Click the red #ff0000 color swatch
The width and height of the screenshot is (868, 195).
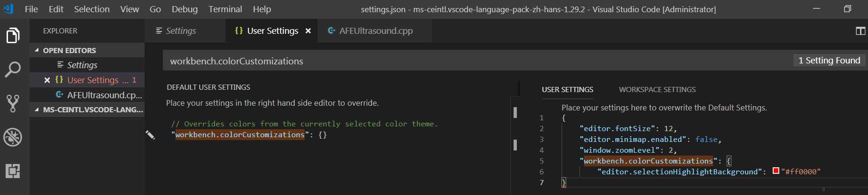pyautogui.click(x=776, y=171)
